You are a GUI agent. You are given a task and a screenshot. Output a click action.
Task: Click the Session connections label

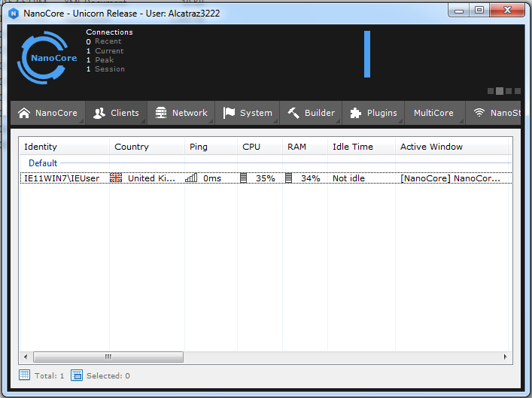(x=110, y=69)
